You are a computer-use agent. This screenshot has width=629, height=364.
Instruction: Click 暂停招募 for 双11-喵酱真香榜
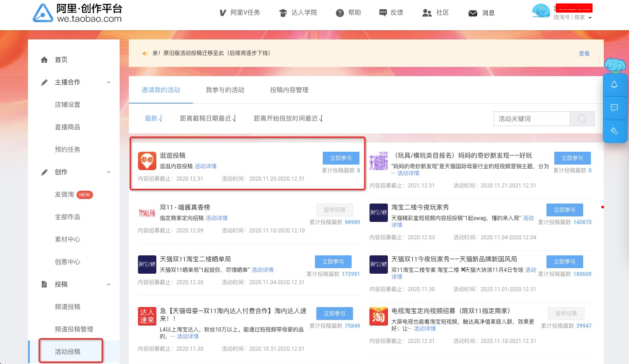[335, 210]
